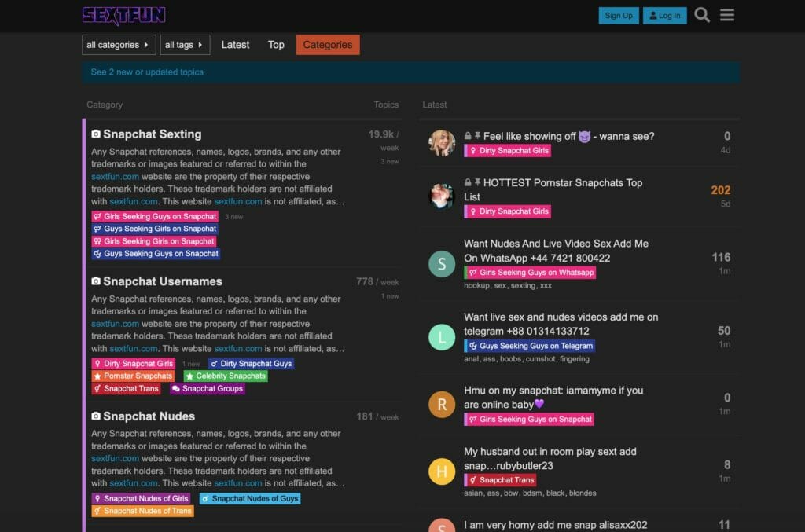Open the Snapchat Groups purple tag
Viewport: 805px width, 532px height.
point(208,389)
